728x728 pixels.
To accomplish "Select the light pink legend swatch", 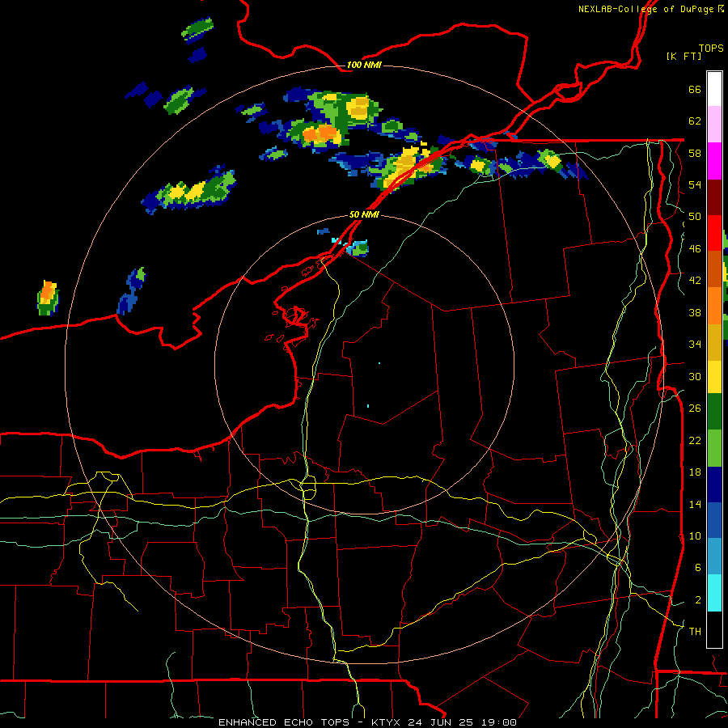I will [x=714, y=124].
